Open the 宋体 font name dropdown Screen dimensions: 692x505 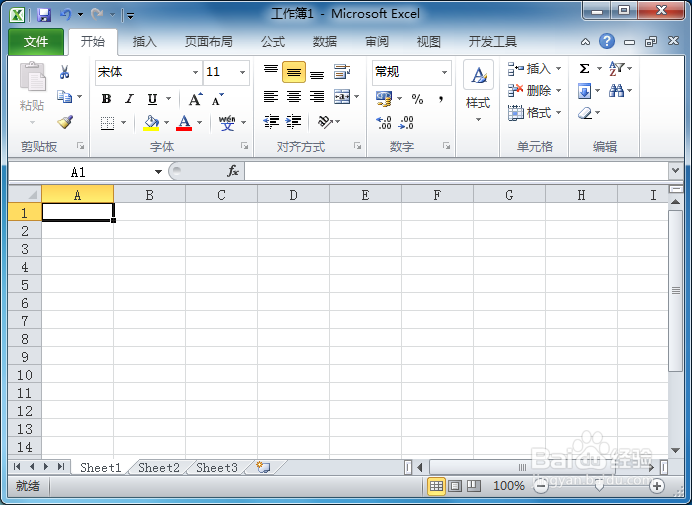tap(195, 72)
